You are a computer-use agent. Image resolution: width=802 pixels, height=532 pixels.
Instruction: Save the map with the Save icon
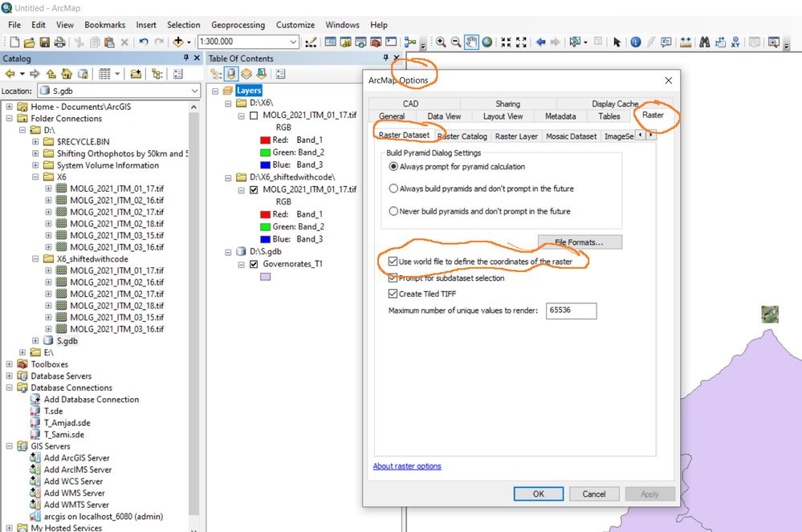pyautogui.click(x=44, y=42)
